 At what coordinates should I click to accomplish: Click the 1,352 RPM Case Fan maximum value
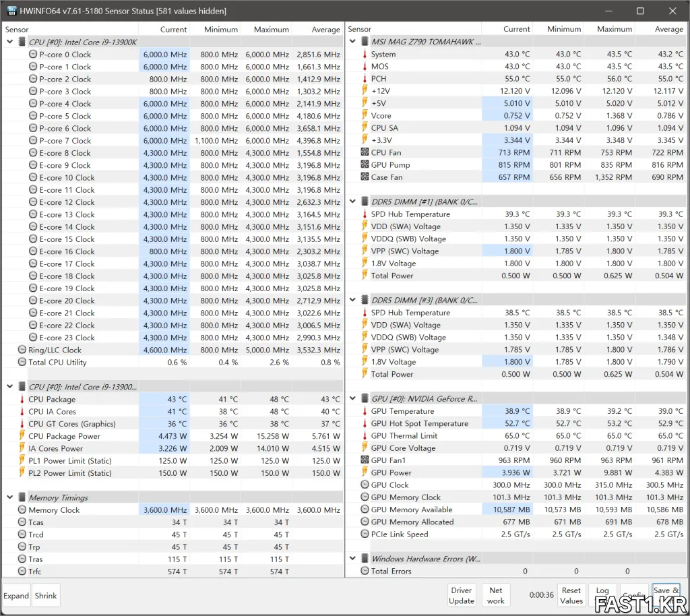[x=613, y=177]
